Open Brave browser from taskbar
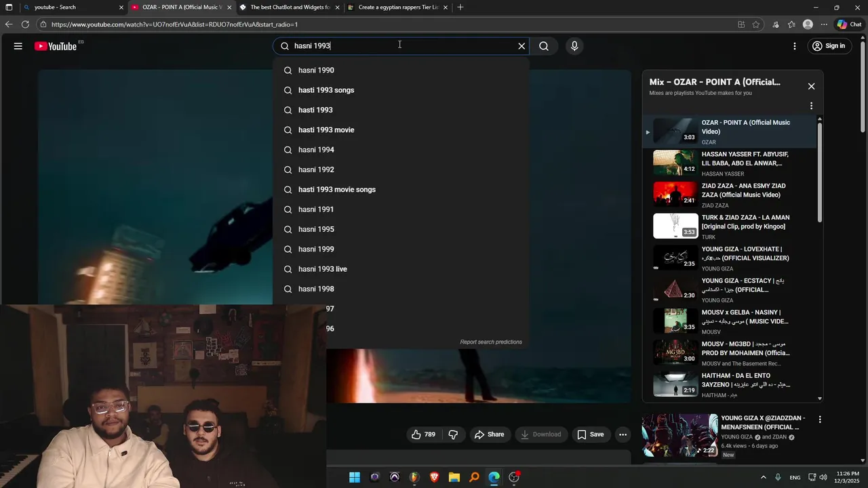868x488 pixels. click(x=434, y=477)
